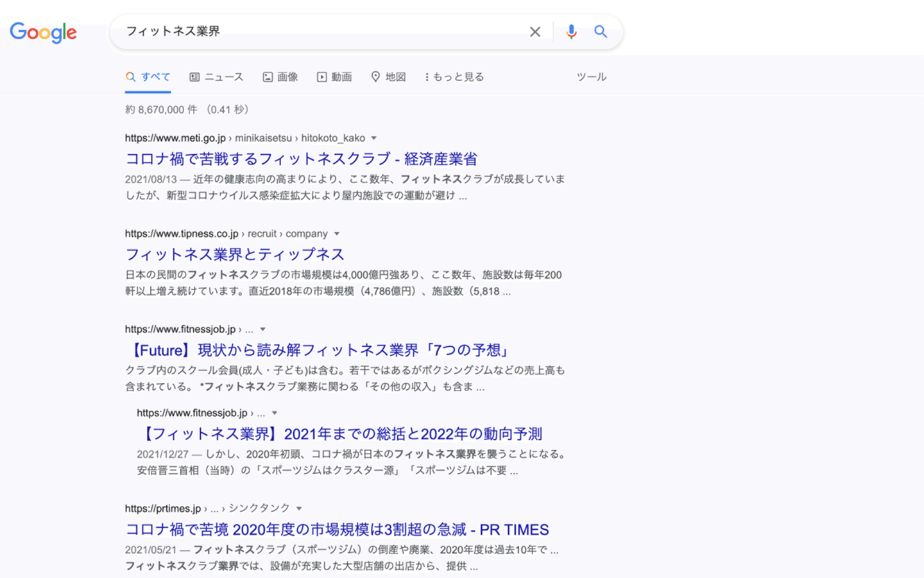Switch to the 地図 tab
Image resolution: width=924 pixels, height=578 pixels.
pos(388,77)
